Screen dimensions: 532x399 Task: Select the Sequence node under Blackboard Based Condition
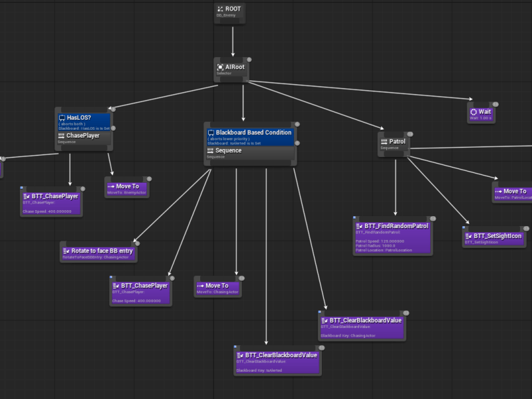249,154
